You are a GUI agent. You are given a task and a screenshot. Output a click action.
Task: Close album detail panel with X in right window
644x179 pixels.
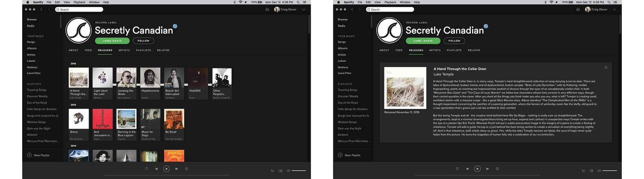(x=606, y=67)
